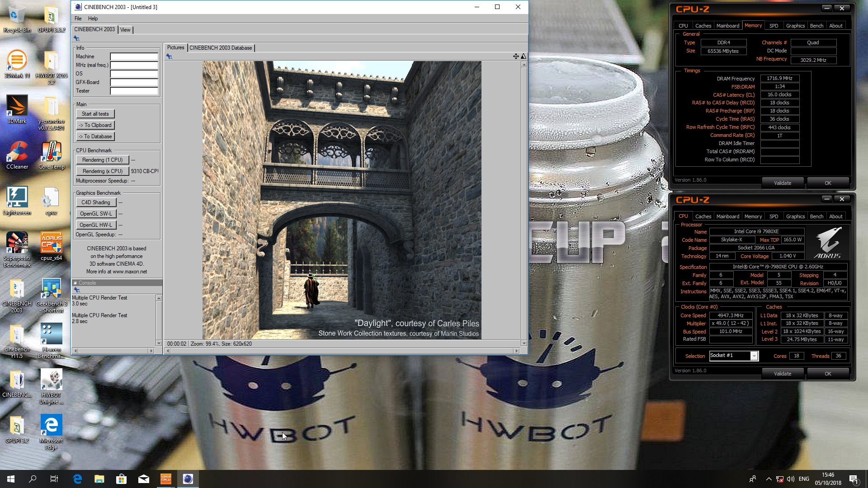Screen dimensions: 868x488
Task: Launch Geekbench 3 Shortcut icon
Action: pyautogui.click(x=51, y=295)
